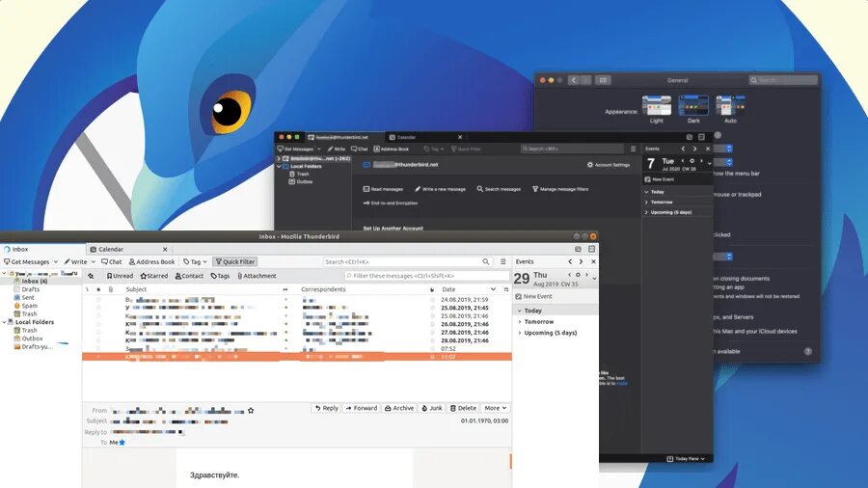Viewport: 868px width, 488px height.
Task: Switch to Inbox tab in light window
Action: pyautogui.click(x=42, y=250)
